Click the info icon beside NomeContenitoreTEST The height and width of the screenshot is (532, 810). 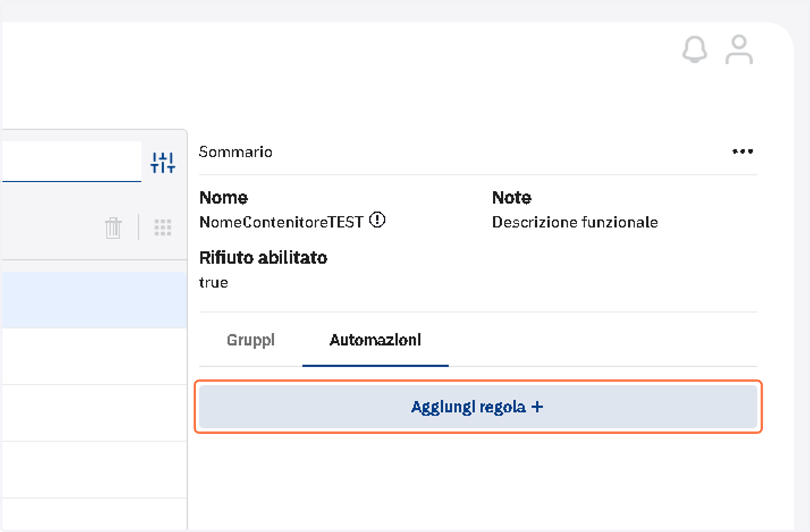click(x=378, y=220)
